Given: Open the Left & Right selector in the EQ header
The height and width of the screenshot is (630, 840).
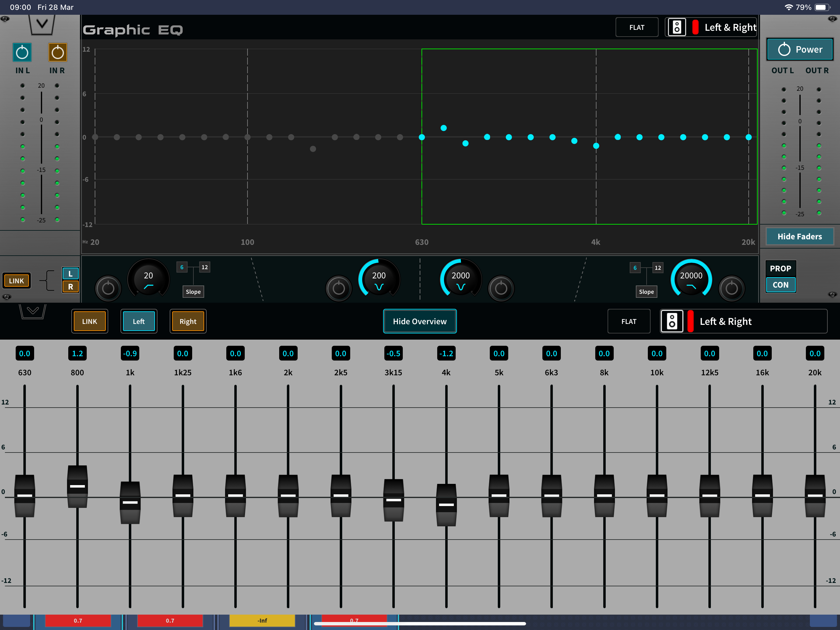Looking at the screenshot, I should coord(711,27).
